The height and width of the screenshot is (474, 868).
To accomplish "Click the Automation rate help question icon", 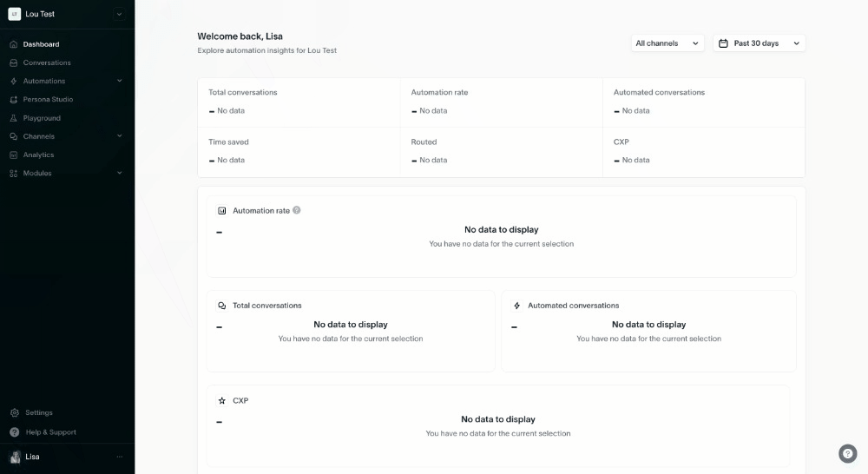I will pyautogui.click(x=297, y=210).
